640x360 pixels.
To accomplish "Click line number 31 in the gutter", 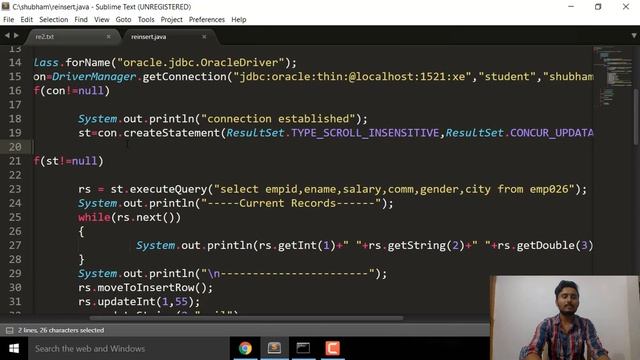I will coord(15,302).
